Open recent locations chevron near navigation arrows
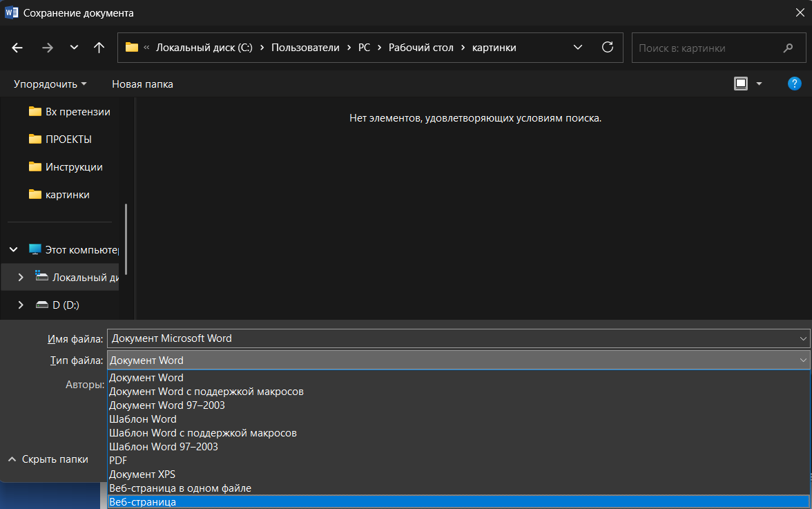The width and height of the screenshot is (812, 509). [74, 47]
